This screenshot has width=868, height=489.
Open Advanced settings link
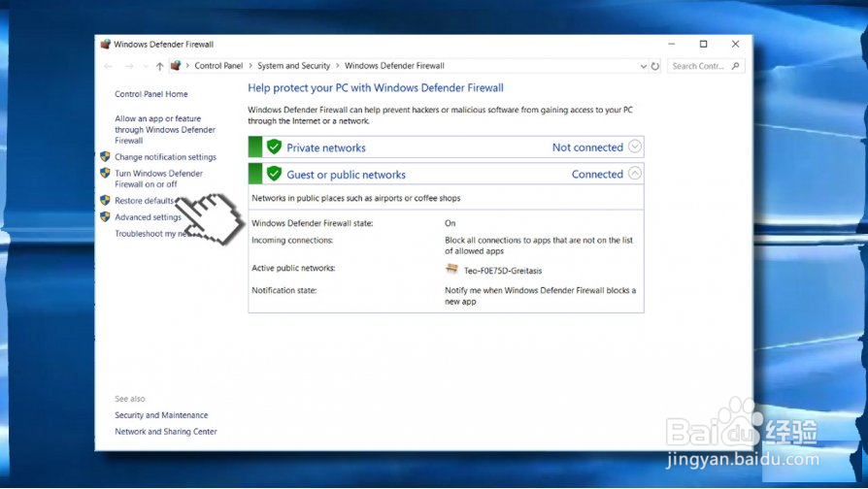[148, 217]
